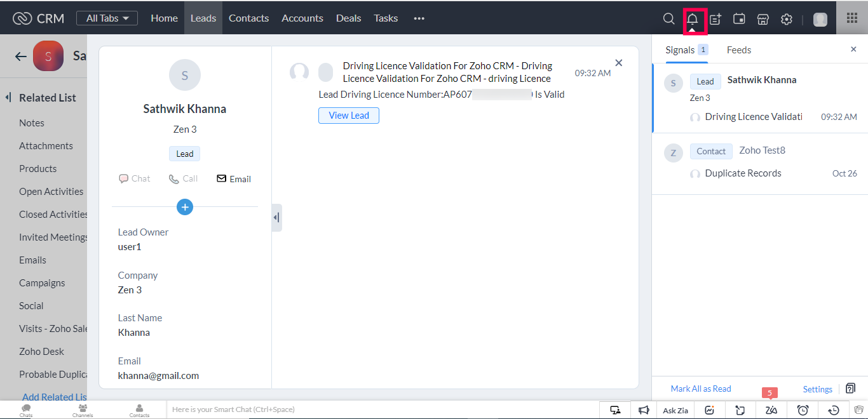Open the sticky note icon in bottom bar
This screenshot has height=419, width=868.
[x=740, y=410]
